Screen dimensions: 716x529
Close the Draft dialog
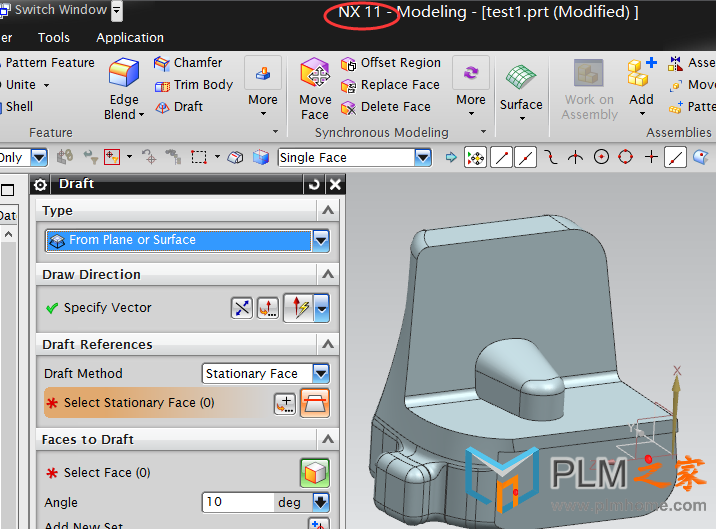click(x=335, y=185)
